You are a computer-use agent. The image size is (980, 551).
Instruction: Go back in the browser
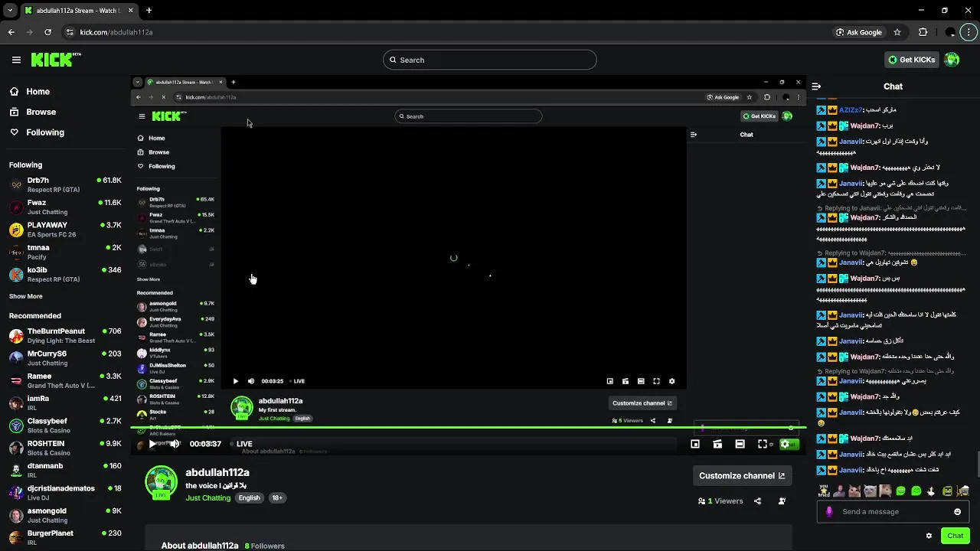point(11,32)
